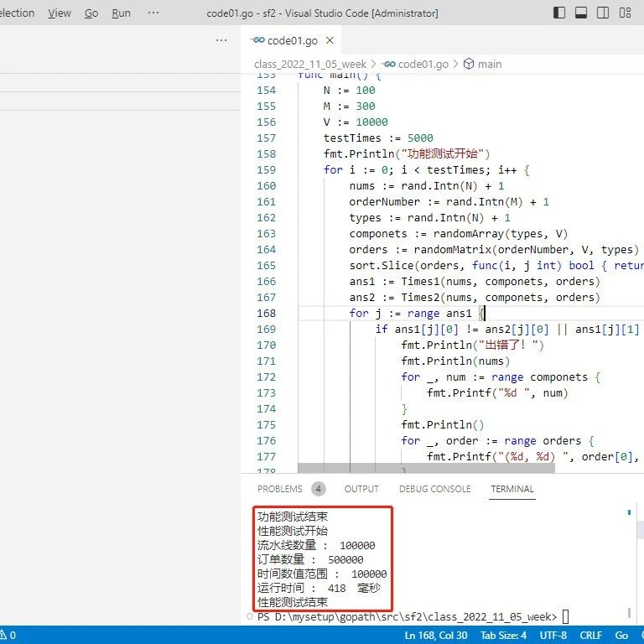644x644 pixels.
Task: Click line number 159 in gutter
Action: pyautogui.click(x=266, y=170)
